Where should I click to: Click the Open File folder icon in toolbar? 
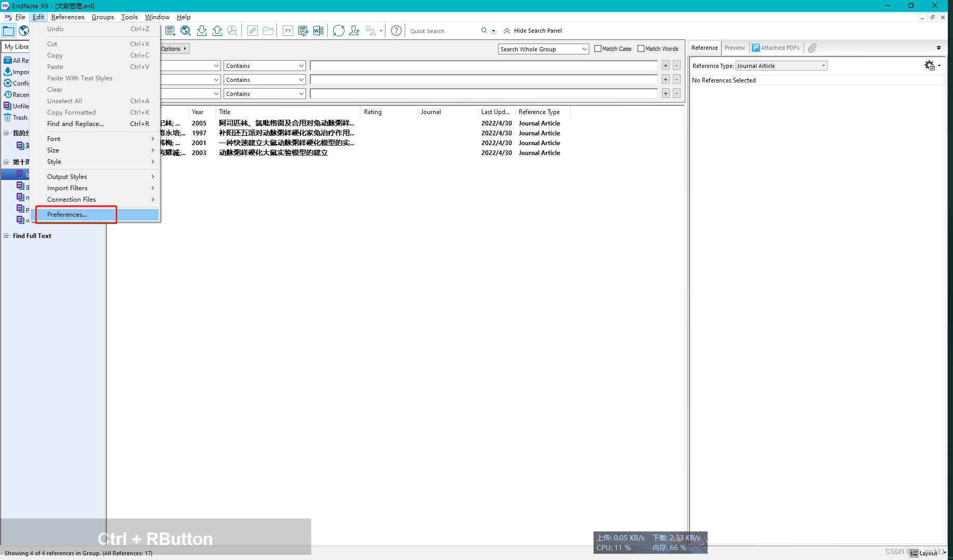tap(268, 31)
